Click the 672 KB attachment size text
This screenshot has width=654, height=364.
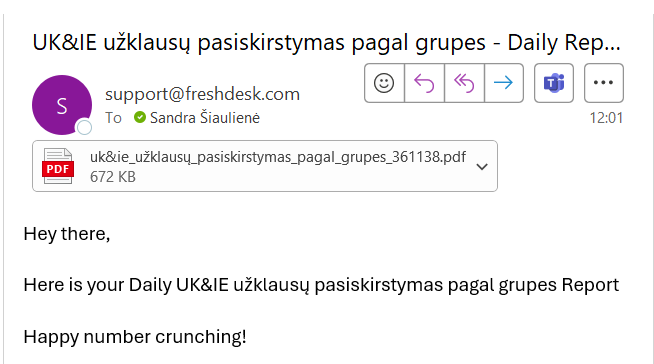(x=113, y=177)
